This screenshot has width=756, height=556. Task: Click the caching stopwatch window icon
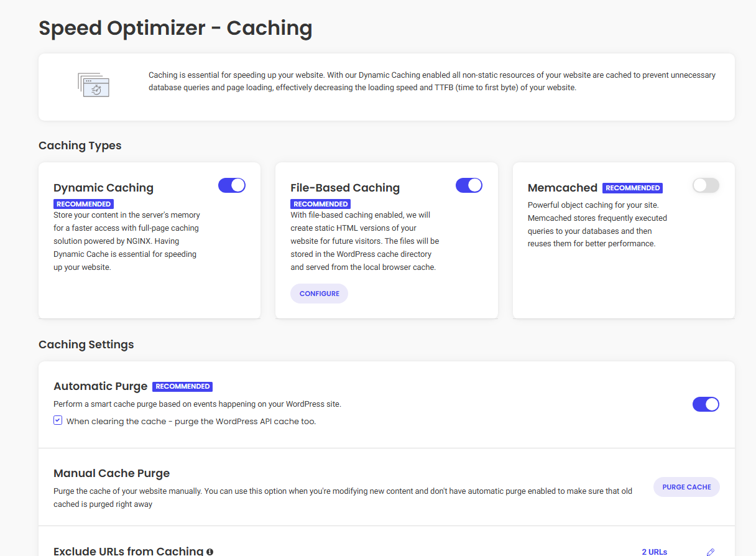tap(94, 85)
